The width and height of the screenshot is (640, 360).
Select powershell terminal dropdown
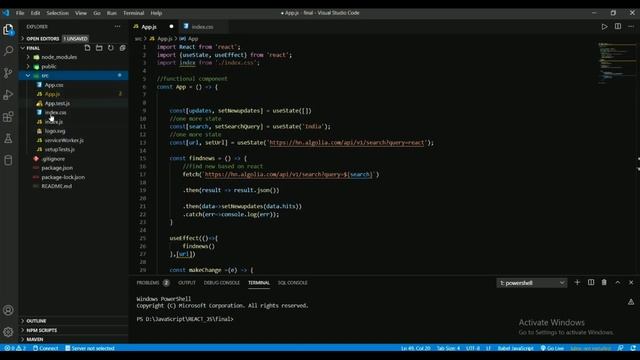531,283
